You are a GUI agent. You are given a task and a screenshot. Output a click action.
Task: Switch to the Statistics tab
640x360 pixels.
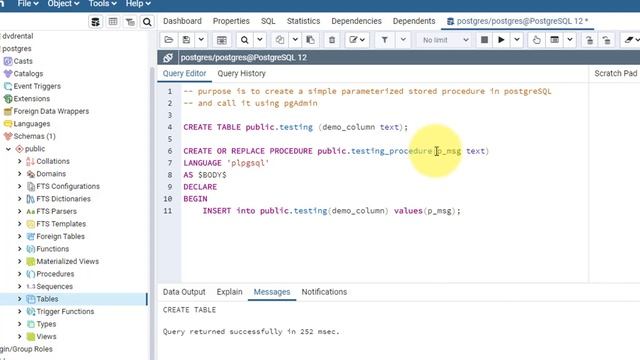(x=303, y=21)
